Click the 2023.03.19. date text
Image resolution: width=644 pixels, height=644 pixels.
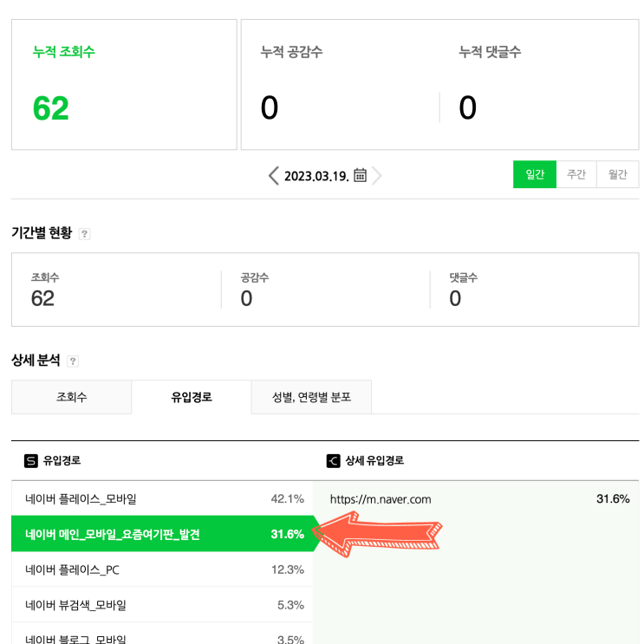coord(316,176)
